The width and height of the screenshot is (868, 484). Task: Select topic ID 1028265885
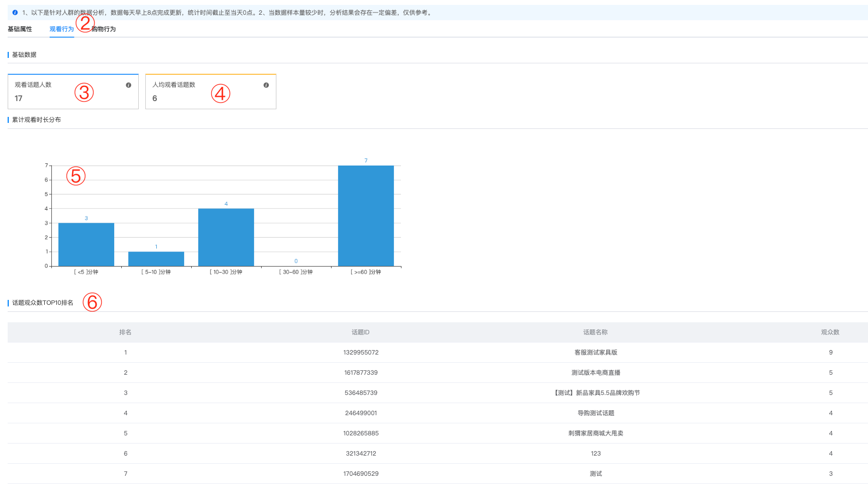tap(361, 433)
